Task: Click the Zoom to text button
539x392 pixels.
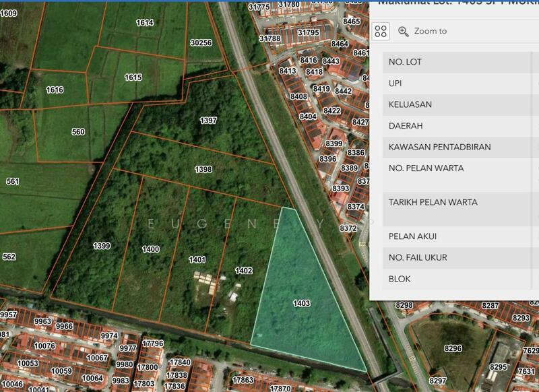Action: 430,31
